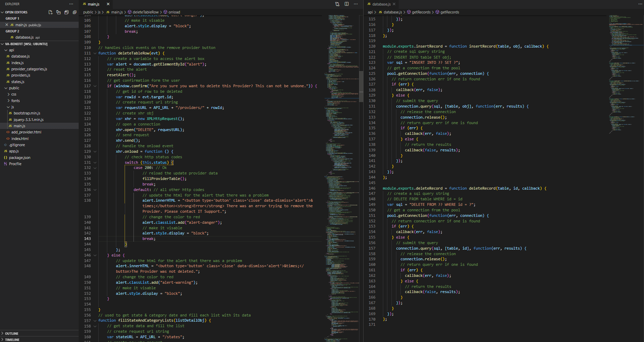Click the onload symbol icon in breadcrumb
Image resolution: width=644 pixels, height=342 pixels.
point(166,12)
